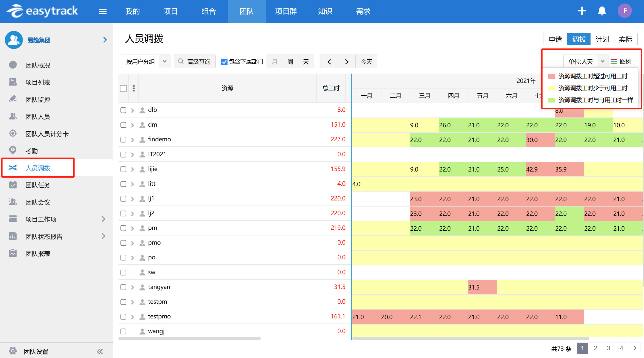Click the 团队设置 gear icon
The image size is (644, 358).
tap(13, 351)
